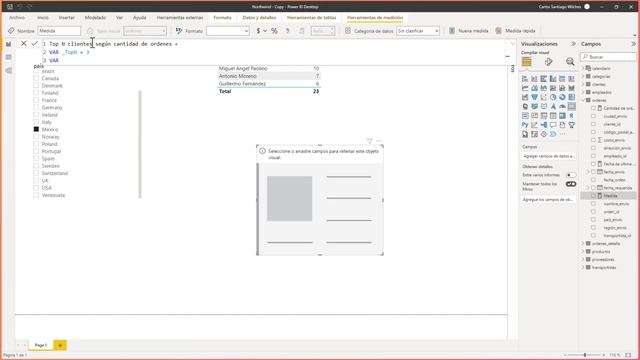Expand the categorías table
Viewport: 640px width, 360px height.
[583, 76]
